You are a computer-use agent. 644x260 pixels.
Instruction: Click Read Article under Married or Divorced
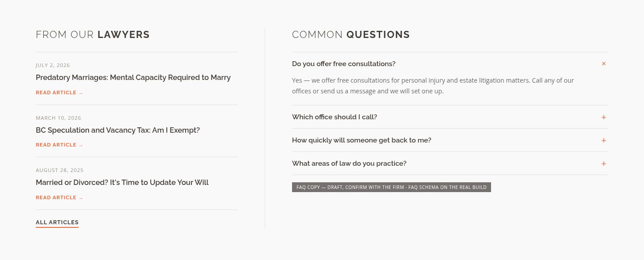click(59, 198)
